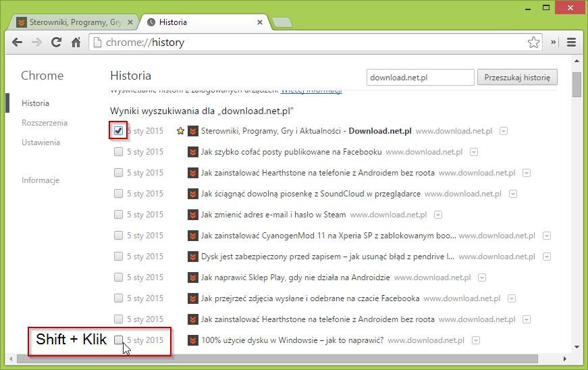This screenshot has height=370, width=588.
Task: Open the Sterowniki, Programy, Gry i Aktualności link
Action: (x=306, y=131)
